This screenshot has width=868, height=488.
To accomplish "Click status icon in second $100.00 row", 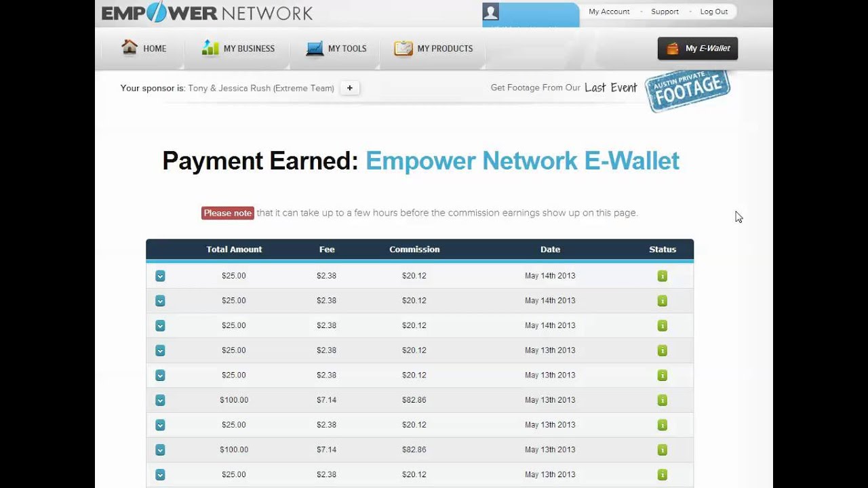I will (x=663, y=450).
